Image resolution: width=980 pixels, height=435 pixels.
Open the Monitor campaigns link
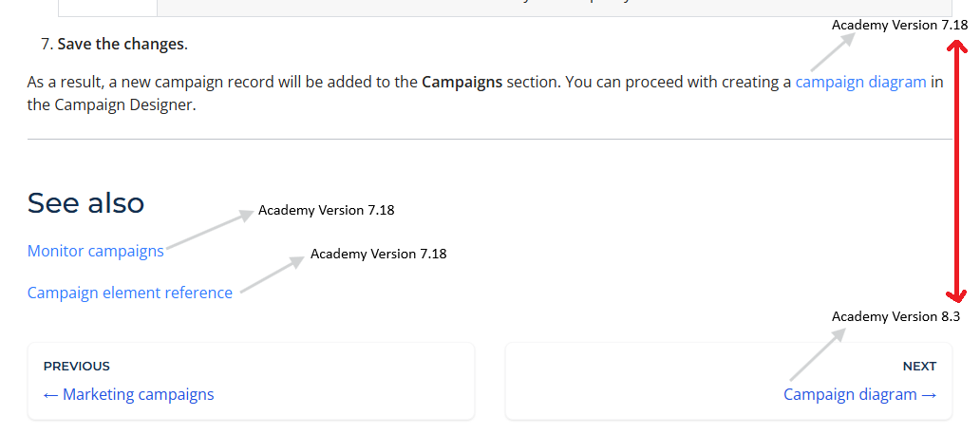click(x=95, y=251)
